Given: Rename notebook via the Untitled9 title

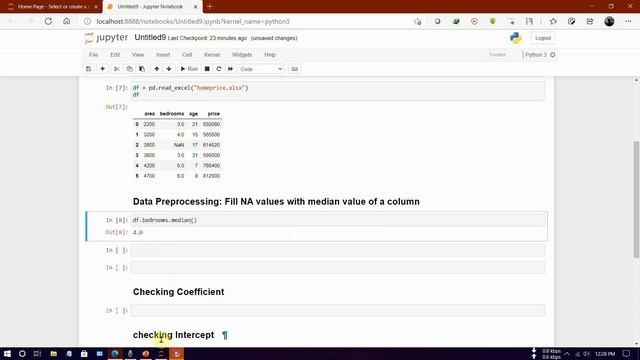Looking at the screenshot, I should tap(150, 38).
